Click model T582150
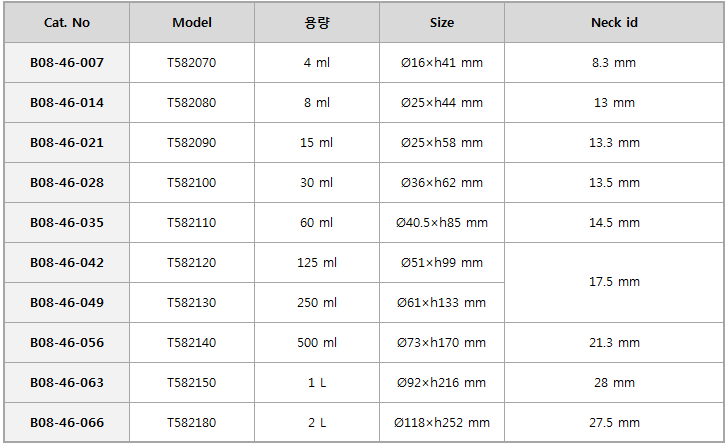 coord(192,382)
